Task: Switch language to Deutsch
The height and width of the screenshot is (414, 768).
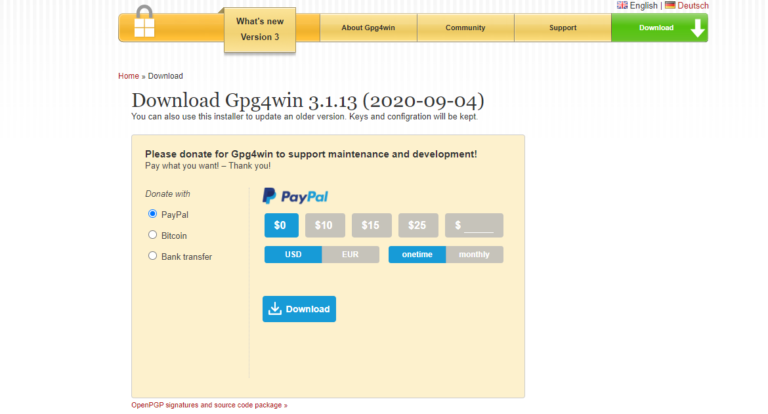Action: pyautogui.click(x=693, y=5)
